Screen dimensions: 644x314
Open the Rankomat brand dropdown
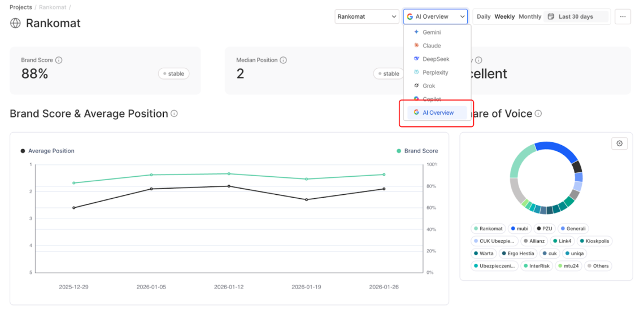(367, 16)
